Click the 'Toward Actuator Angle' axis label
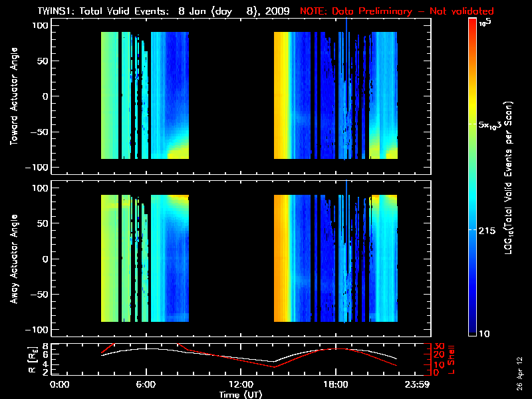This screenshot has height=399, width=532. pos(13,96)
